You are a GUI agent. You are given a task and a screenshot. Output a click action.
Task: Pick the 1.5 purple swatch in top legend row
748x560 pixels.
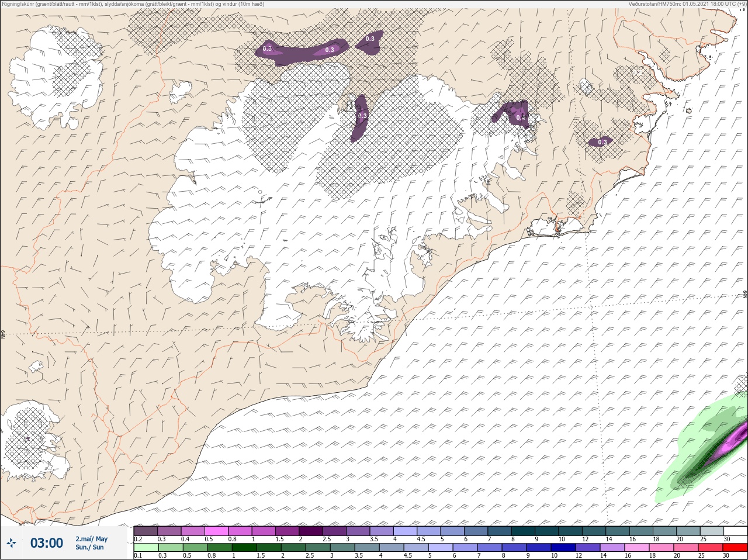[x=288, y=531]
